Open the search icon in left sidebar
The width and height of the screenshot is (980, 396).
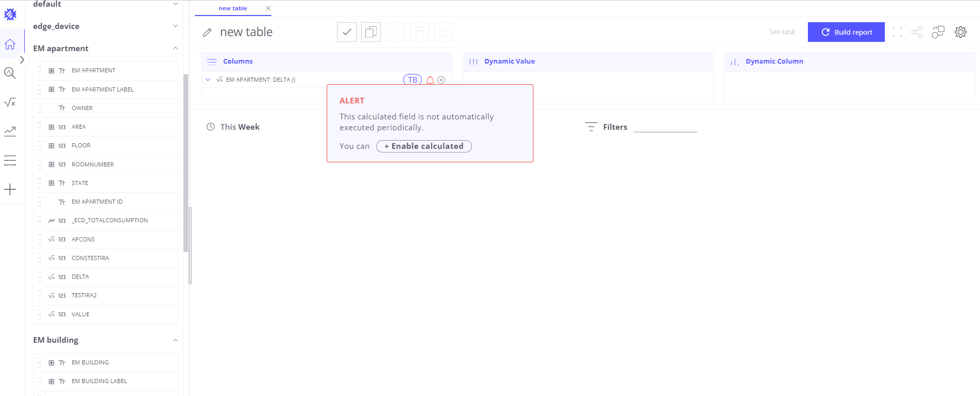[x=10, y=73]
